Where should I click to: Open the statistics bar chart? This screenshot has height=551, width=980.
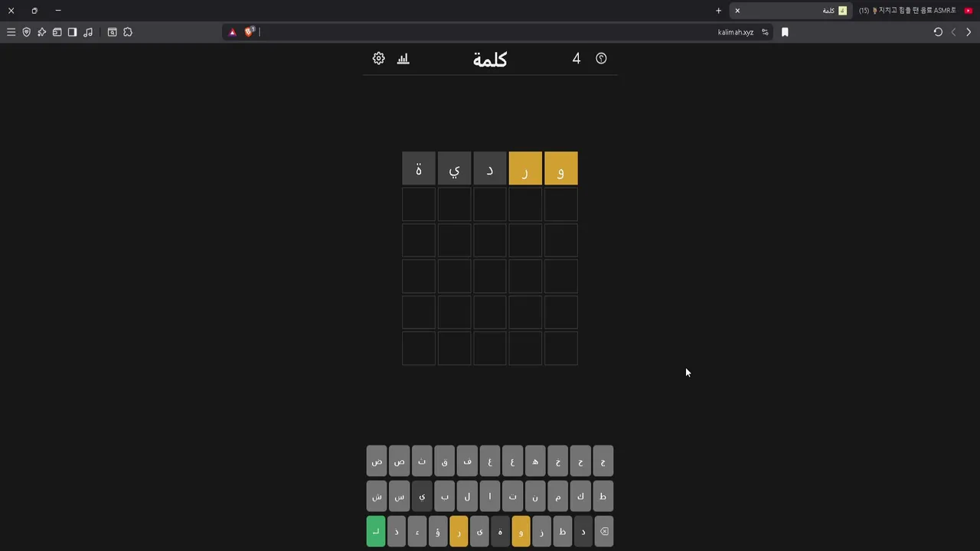pyautogui.click(x=403, y=58)
